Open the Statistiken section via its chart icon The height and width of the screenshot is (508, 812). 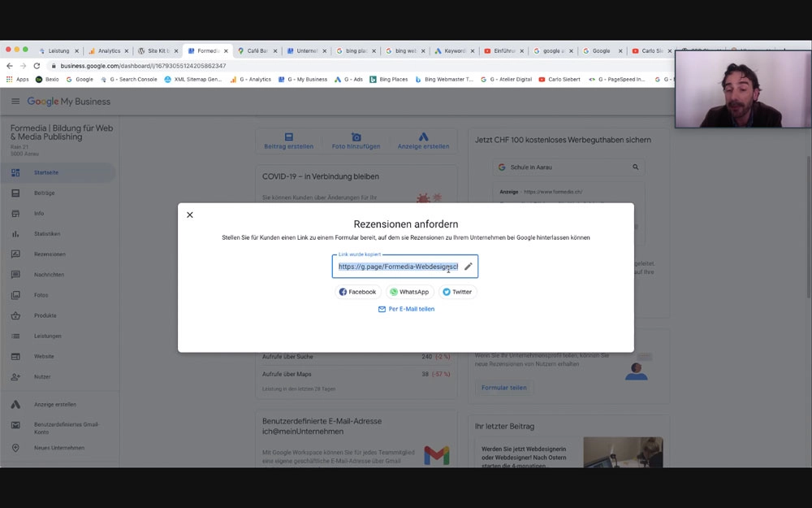click(x=16, y=233)
